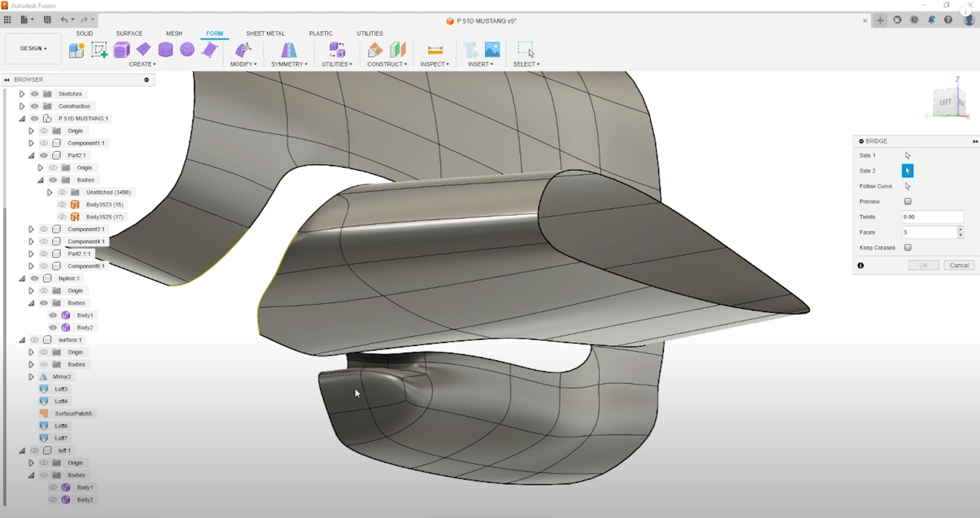Click the Twists value input field

point(932,217)
